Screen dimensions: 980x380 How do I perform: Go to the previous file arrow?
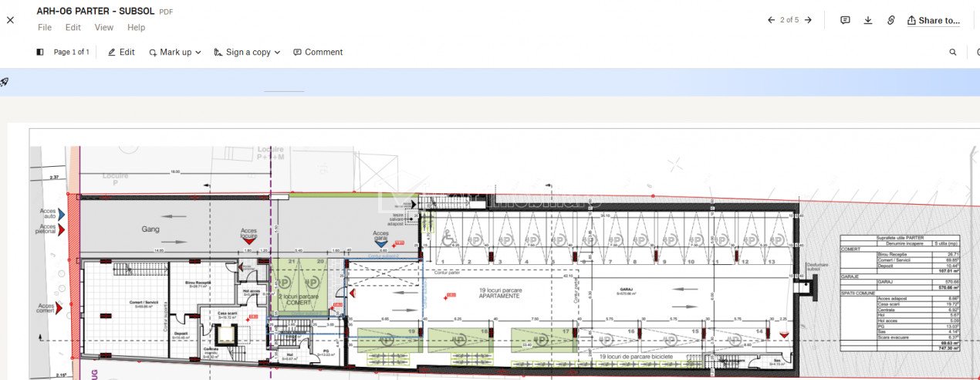click(771, 20)
